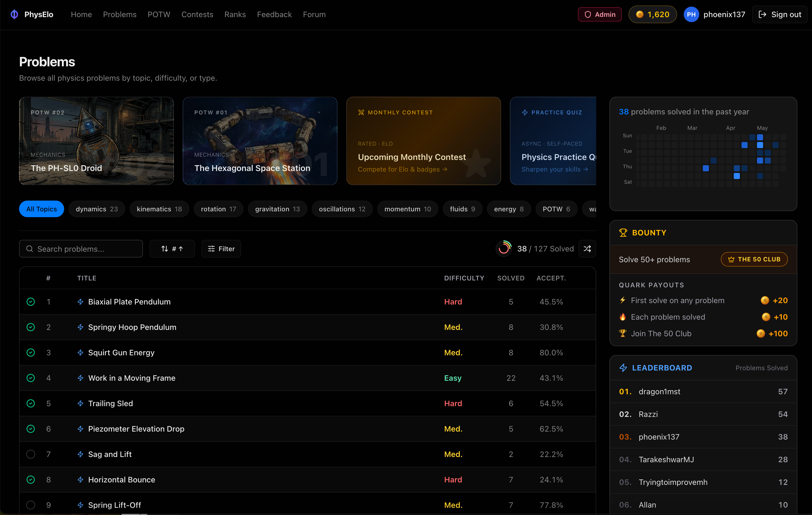Click the magnifier icon in the search box
This screenshot has height=515, width=812.
click(x=30, y=249)
